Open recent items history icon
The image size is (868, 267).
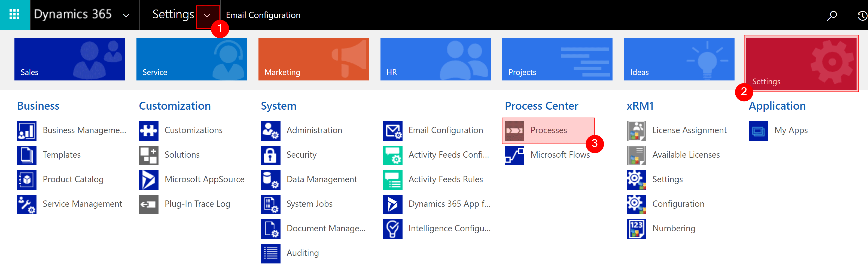coord(862,16)
